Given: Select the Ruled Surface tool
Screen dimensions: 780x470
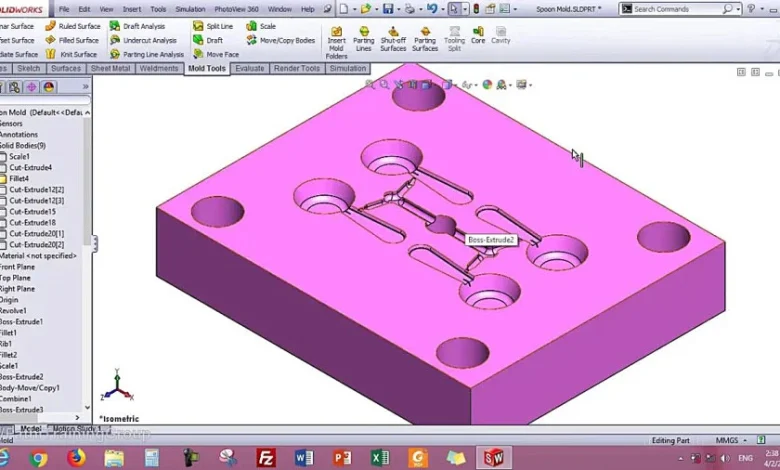Looking at the screenshot, I should pos(73,26).
